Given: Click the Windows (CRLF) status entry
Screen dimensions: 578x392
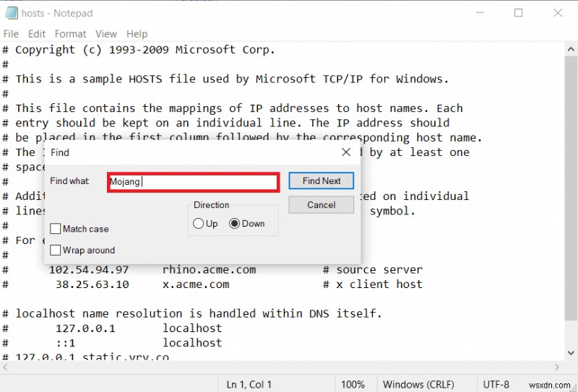Looking at the screenshot, I should pyautogui.click(x=418, y=385).
